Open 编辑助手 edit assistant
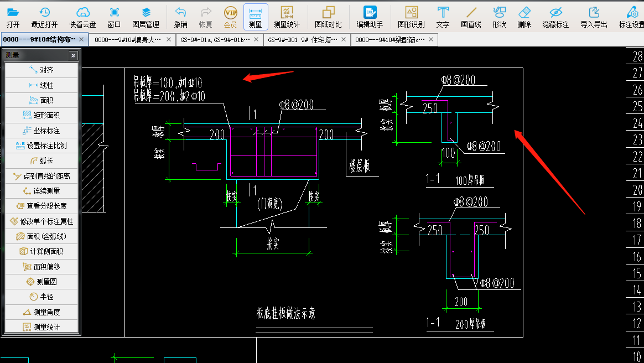The width and height of the screenshot is (644, 363). coord(370,17)
